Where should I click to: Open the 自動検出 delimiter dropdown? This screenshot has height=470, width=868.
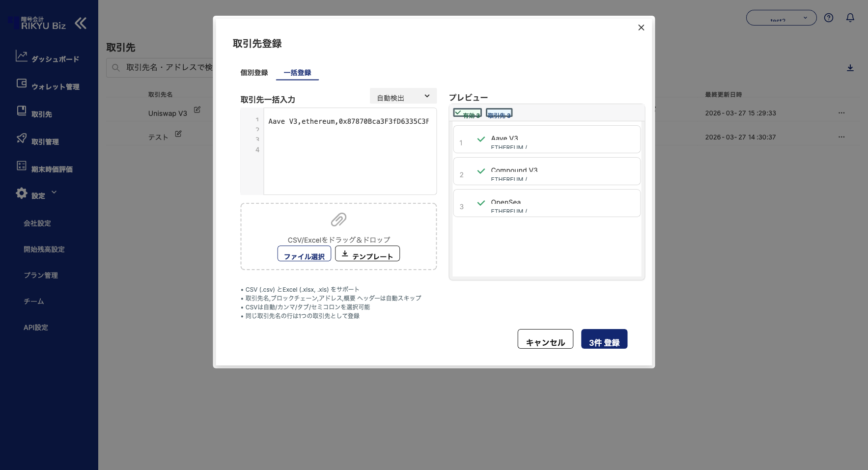pos(403,97)
